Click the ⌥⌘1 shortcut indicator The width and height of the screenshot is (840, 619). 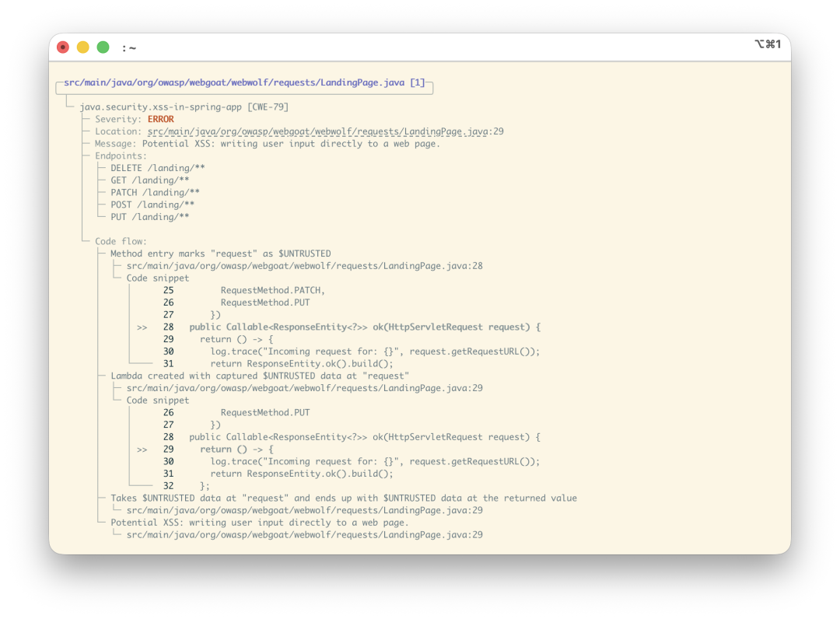click(x=768, y=44)
